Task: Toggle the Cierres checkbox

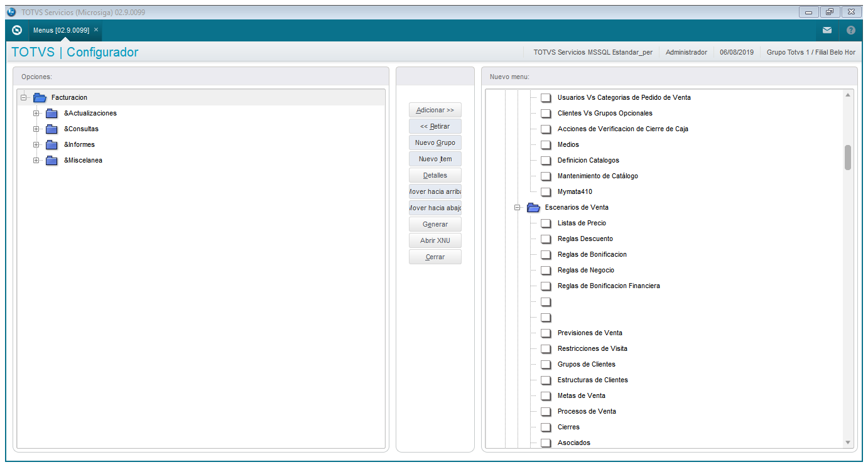Action: click(546, 427)
